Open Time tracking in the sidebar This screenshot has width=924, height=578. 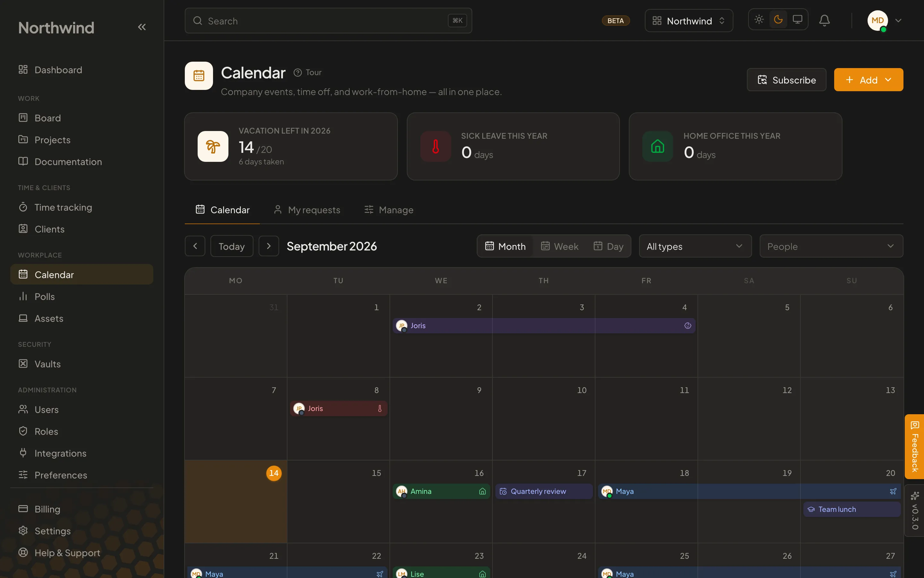click(82, 207)
